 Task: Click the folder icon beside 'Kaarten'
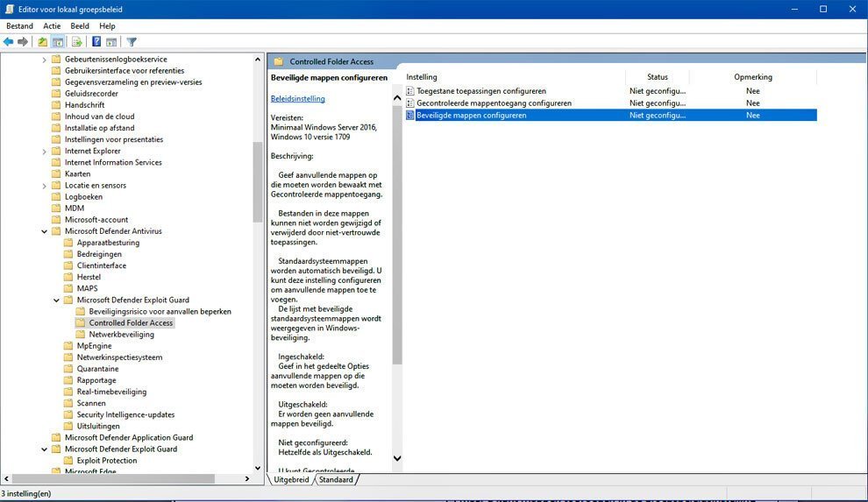click(56, 173)
